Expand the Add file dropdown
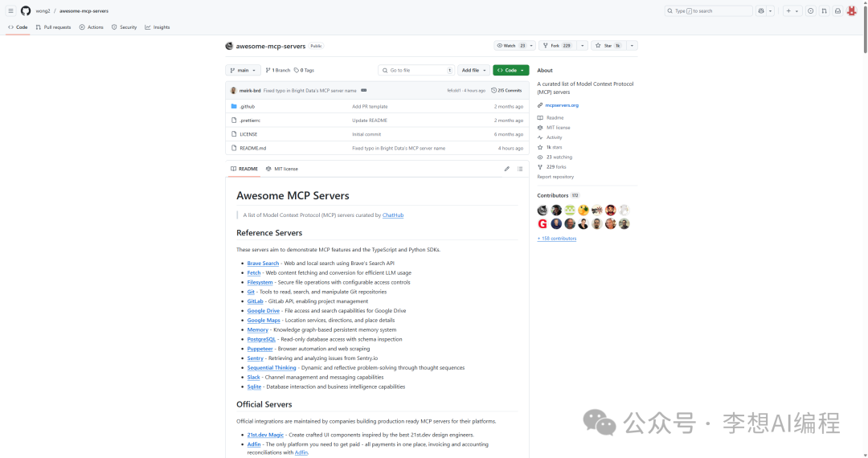The image size is (868, 458). [x=473, y=70]
